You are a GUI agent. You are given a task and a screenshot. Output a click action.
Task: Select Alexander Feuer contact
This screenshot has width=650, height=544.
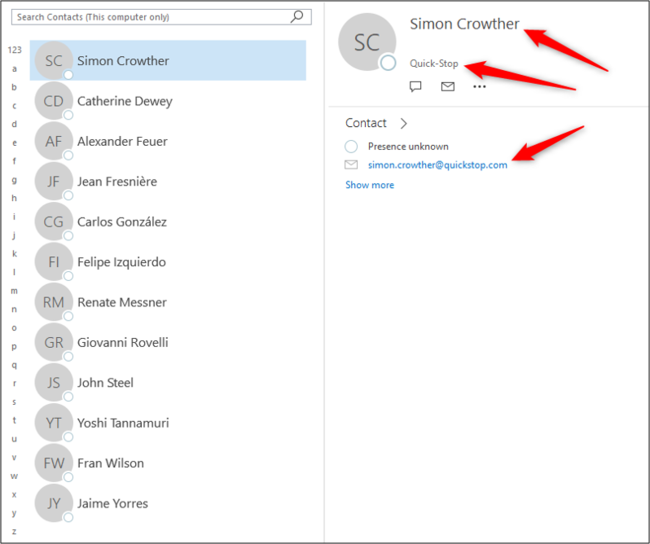tap(168, 141)
